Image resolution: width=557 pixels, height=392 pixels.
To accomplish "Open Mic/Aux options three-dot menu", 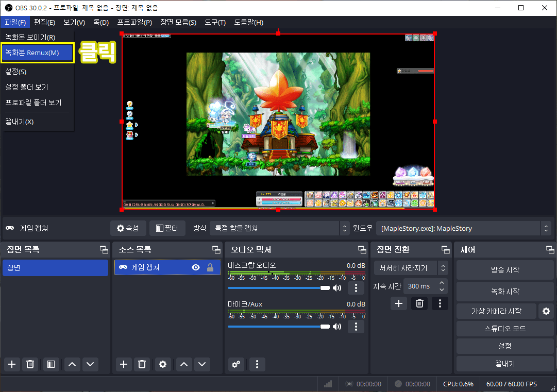I will pyautogui.click(x=356, y=327).
